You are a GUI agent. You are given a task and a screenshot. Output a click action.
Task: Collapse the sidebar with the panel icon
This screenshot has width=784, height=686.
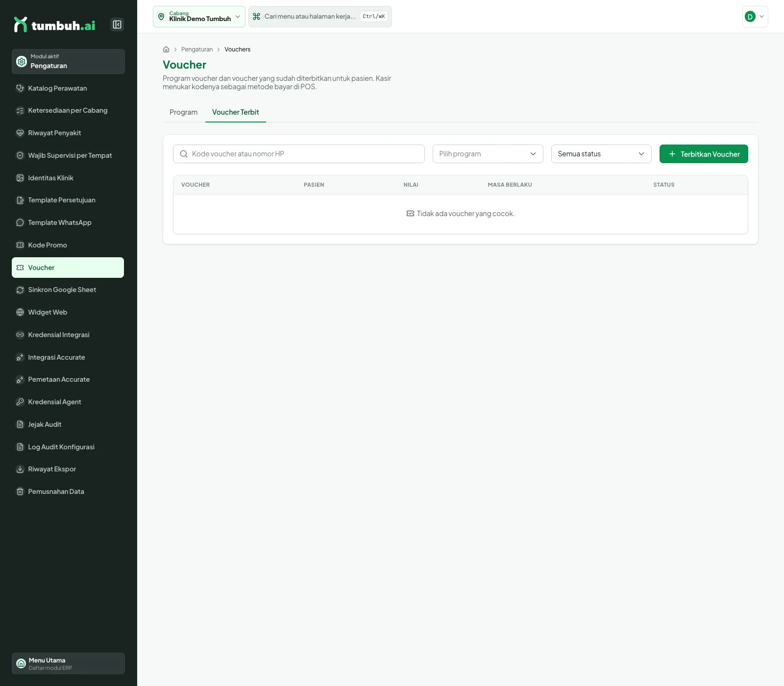(117, 24)
